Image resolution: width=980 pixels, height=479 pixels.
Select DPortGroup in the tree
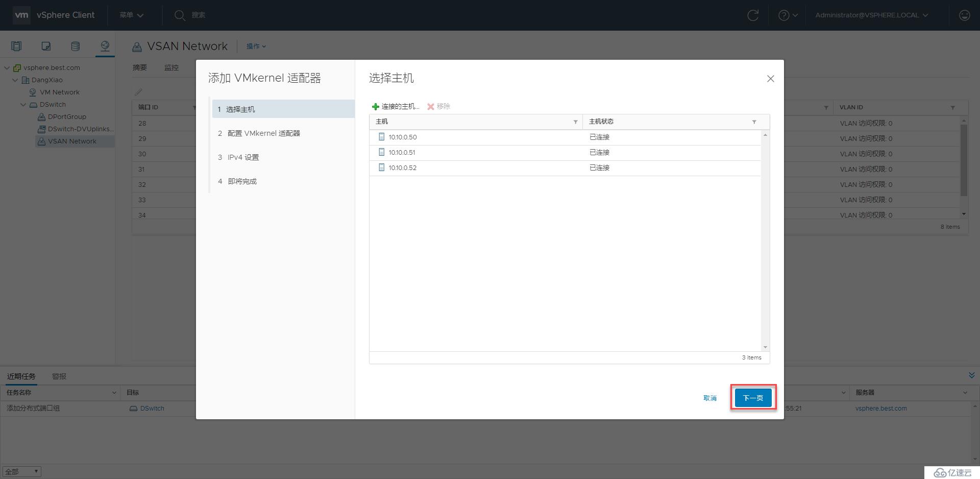click(x=67, y=117)
